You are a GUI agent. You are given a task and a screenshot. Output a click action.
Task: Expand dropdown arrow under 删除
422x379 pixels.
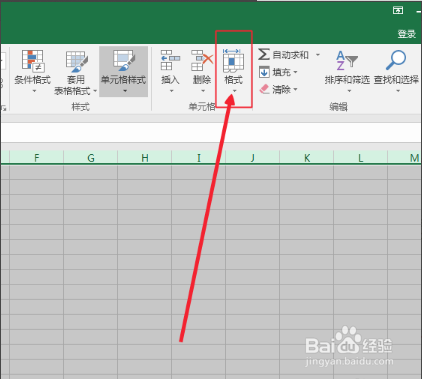[x=203, y=91]
